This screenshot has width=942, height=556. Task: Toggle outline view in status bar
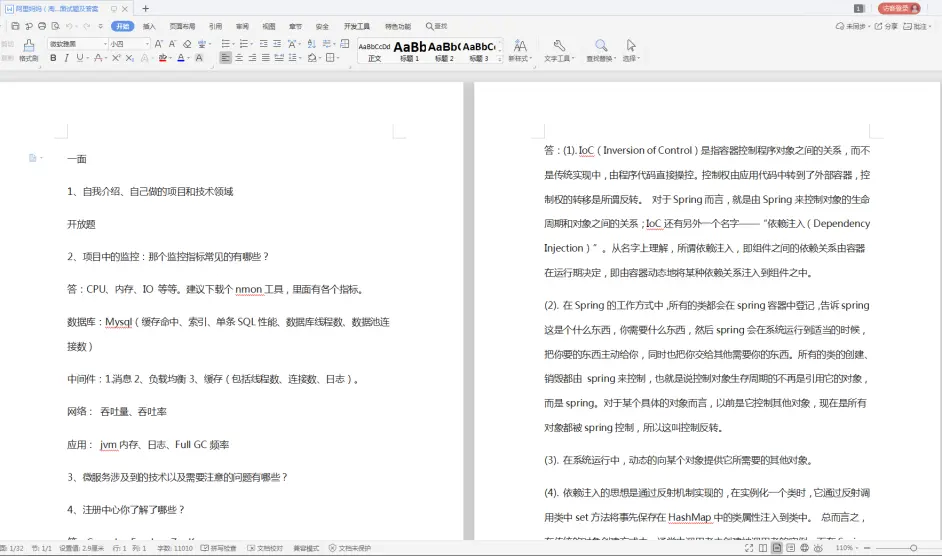click(x=791, y=548)
